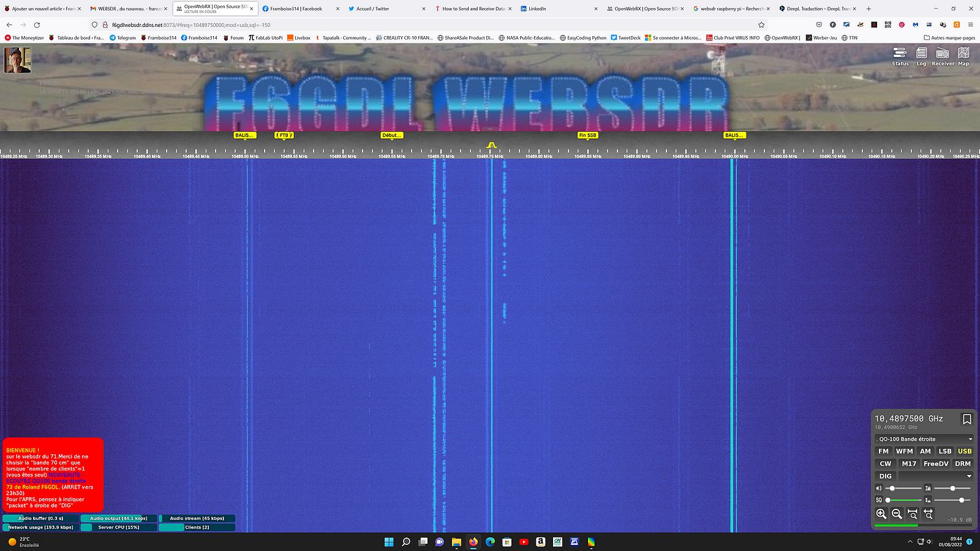Click the continuous waterfall level adjust icon
The width and height of the screenshot is (980, 551).
[x=928, y=500]
